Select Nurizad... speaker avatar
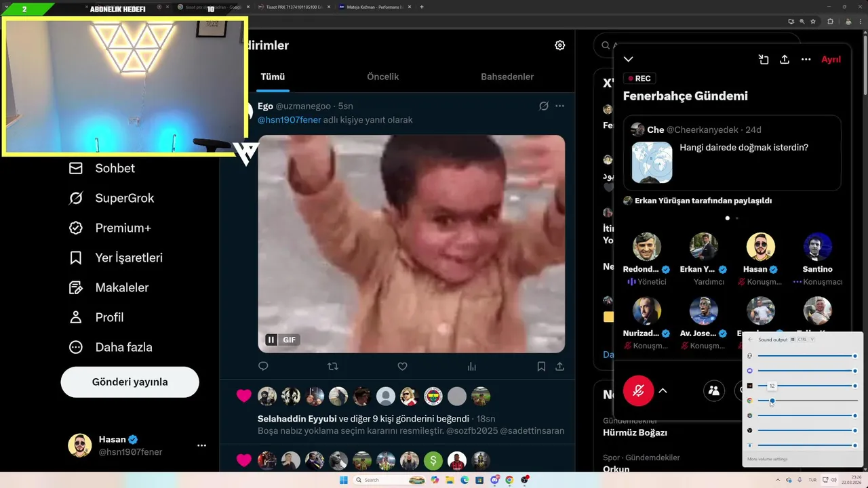The image size is (868, 488). point(647,311)
